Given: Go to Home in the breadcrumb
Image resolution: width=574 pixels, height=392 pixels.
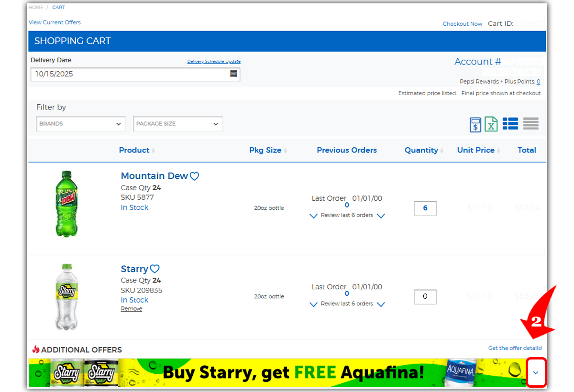Looking at the screenshot, I should coord(36,8).
